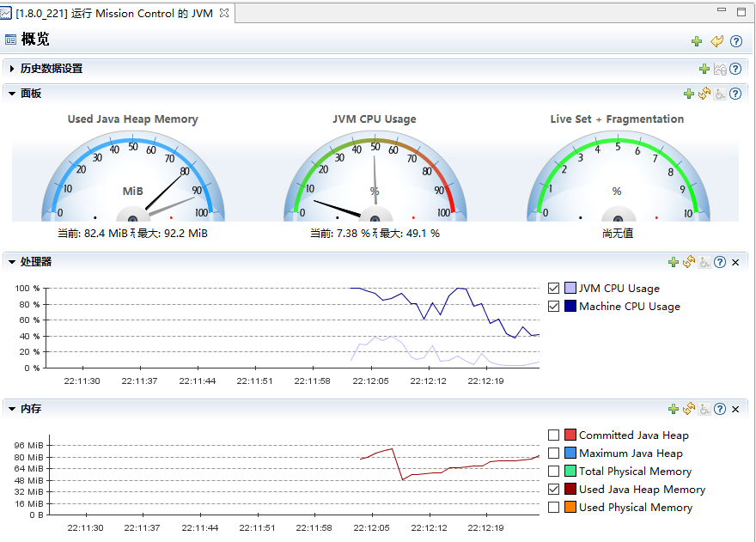Click the '尚无值' label under Live Set dial
The height and width of the screenshot is (542, 756).
pos(618,234)
